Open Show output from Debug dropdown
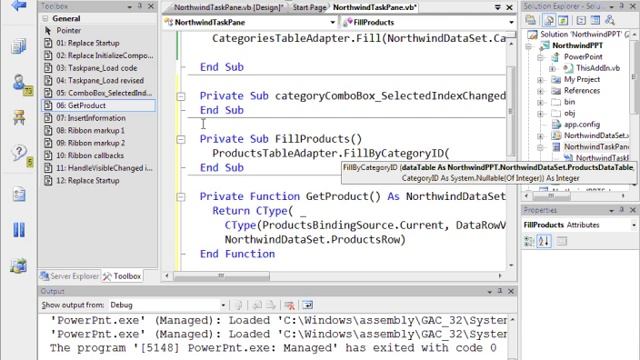The width and height of the screenshot is (640, 360). tap(223, 305)
